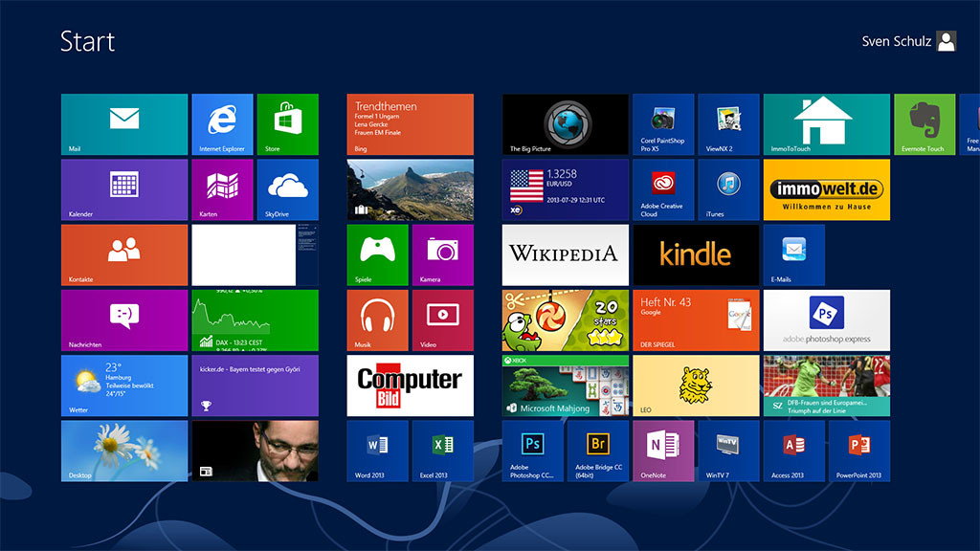Open Der Spiegel Heft Nr. 43 tile
This screenshot has height=551, width=980.
[x=696, y=320]
